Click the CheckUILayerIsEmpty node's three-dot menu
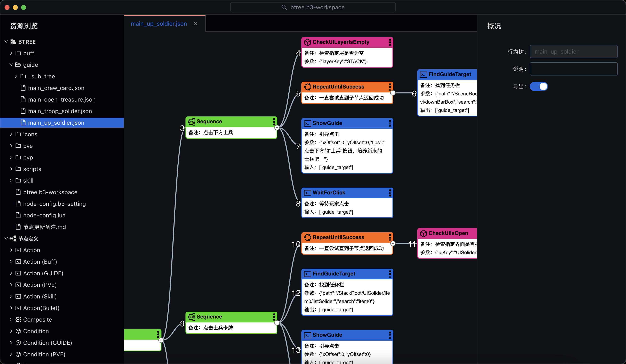 click(x=390, y=42)
